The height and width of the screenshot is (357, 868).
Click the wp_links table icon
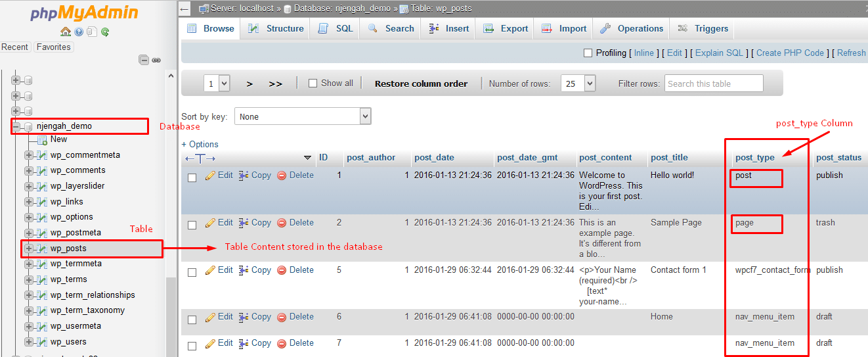point(41,202)
